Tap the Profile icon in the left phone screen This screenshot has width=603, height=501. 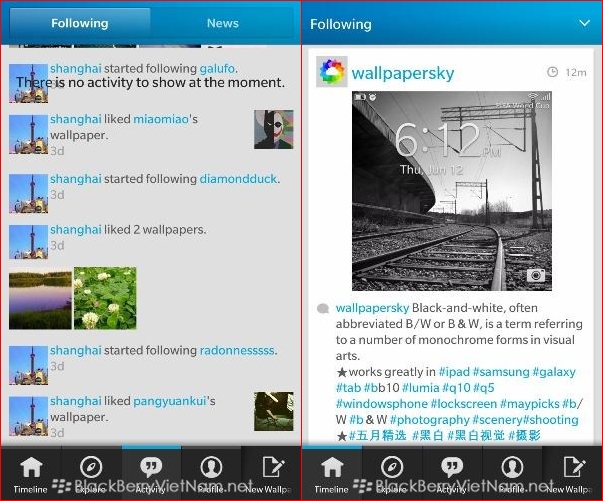point(211,470)
